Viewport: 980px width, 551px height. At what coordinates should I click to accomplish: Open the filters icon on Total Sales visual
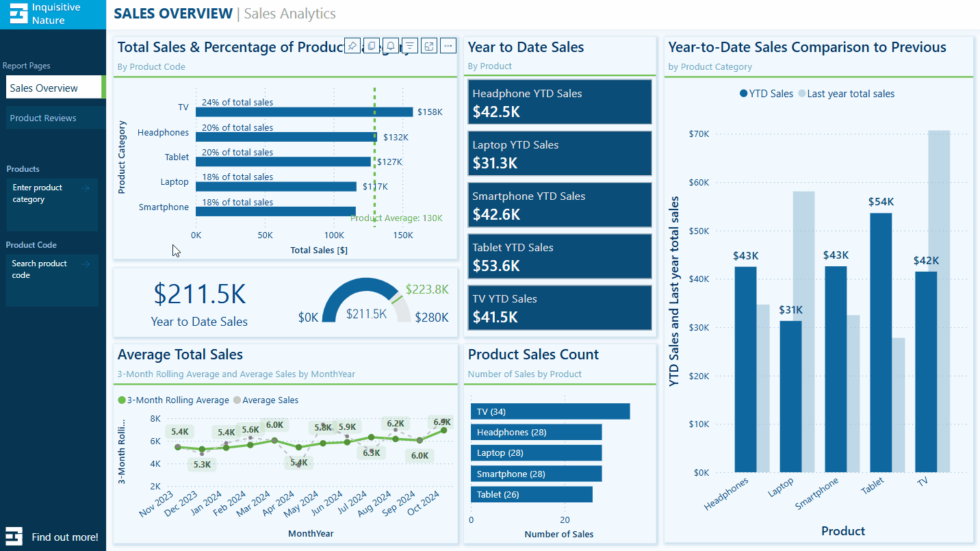point(409,45)
